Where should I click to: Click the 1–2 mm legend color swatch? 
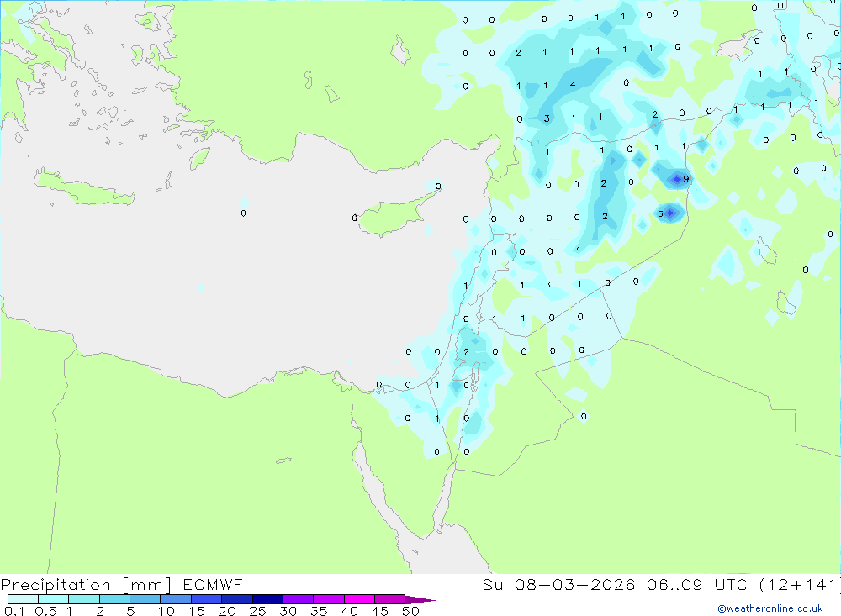coord(83,599)
